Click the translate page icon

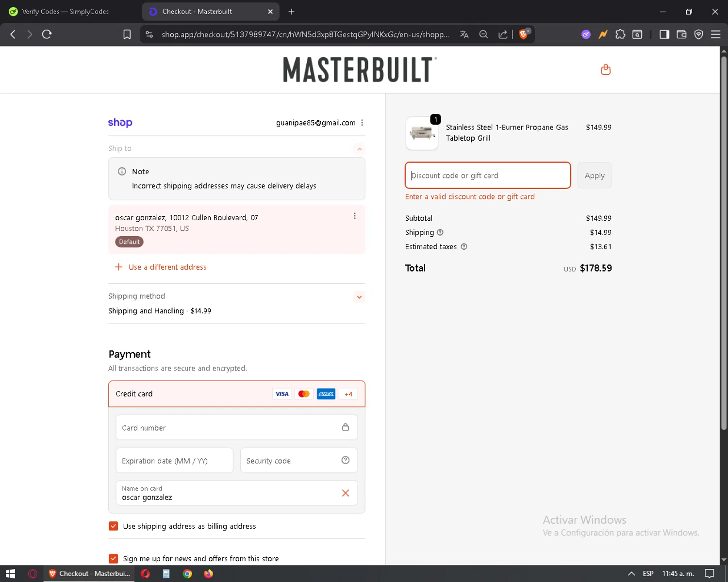(x=464, y=34)
